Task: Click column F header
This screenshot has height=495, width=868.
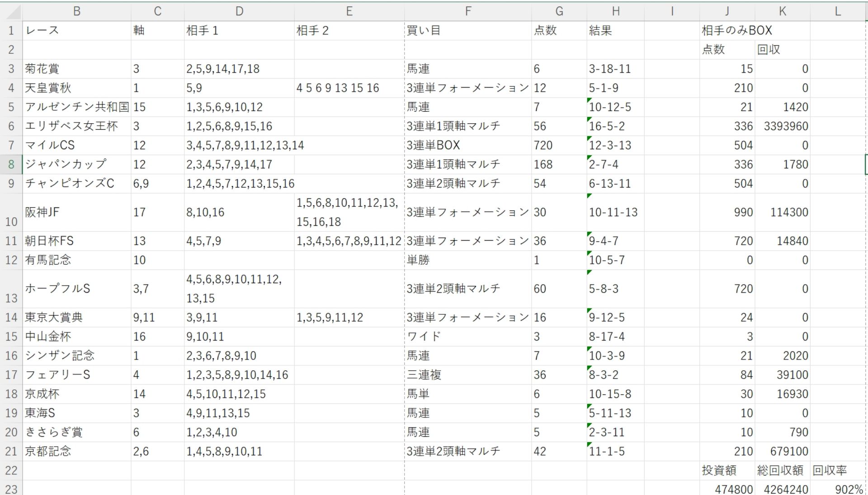Action: pos(468,11)
